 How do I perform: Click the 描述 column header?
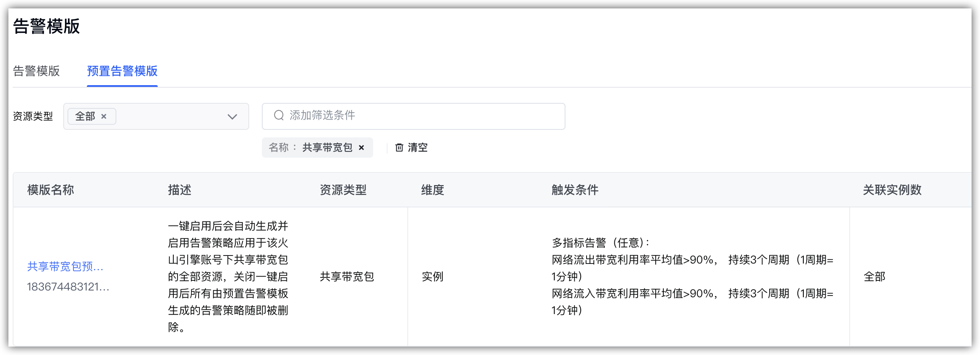pos(180,190)
